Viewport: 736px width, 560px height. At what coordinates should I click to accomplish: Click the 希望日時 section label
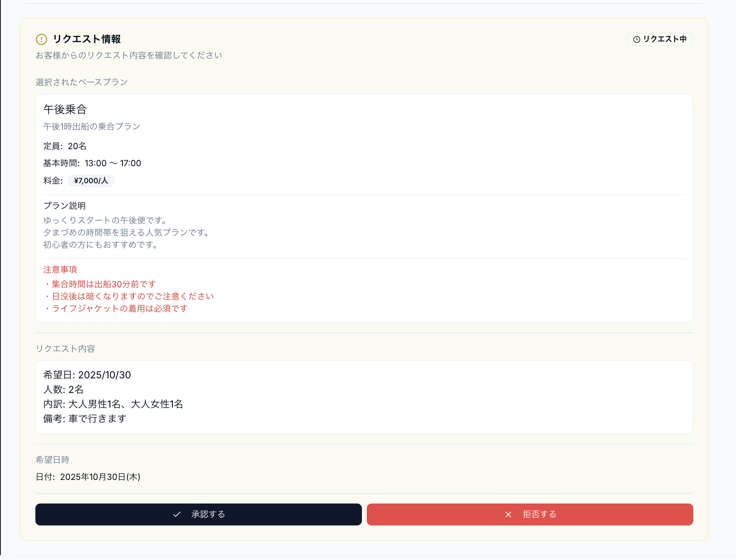52,460
